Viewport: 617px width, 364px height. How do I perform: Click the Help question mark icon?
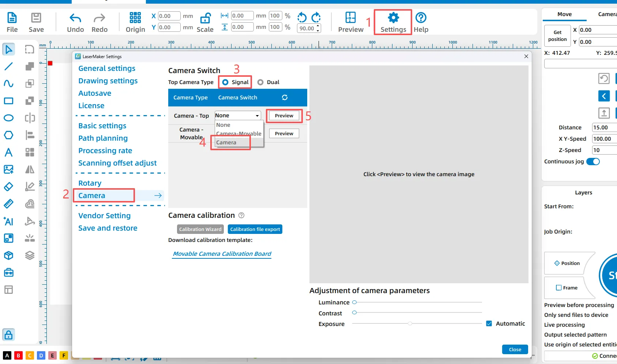coord(421,18)
